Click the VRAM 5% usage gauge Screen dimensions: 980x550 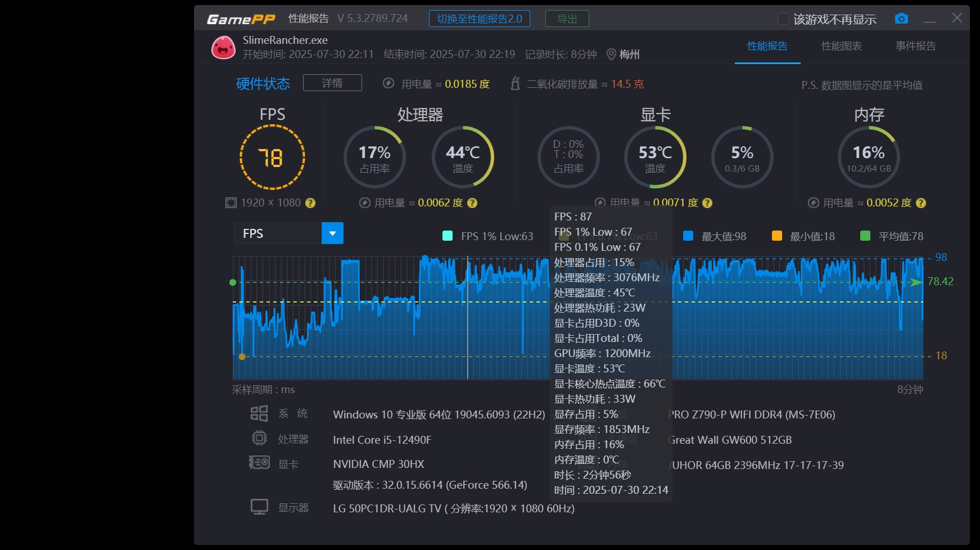[742, 157]
